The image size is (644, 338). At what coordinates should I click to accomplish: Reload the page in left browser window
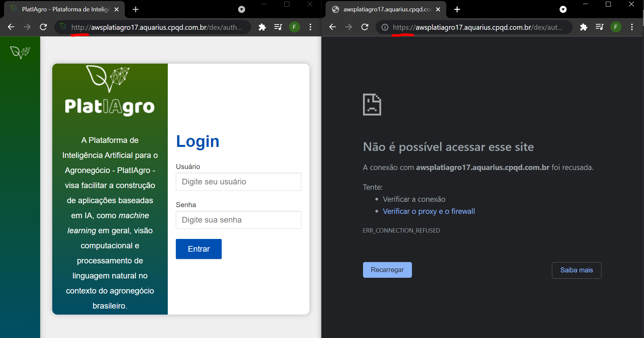click(x=44, y=27)
